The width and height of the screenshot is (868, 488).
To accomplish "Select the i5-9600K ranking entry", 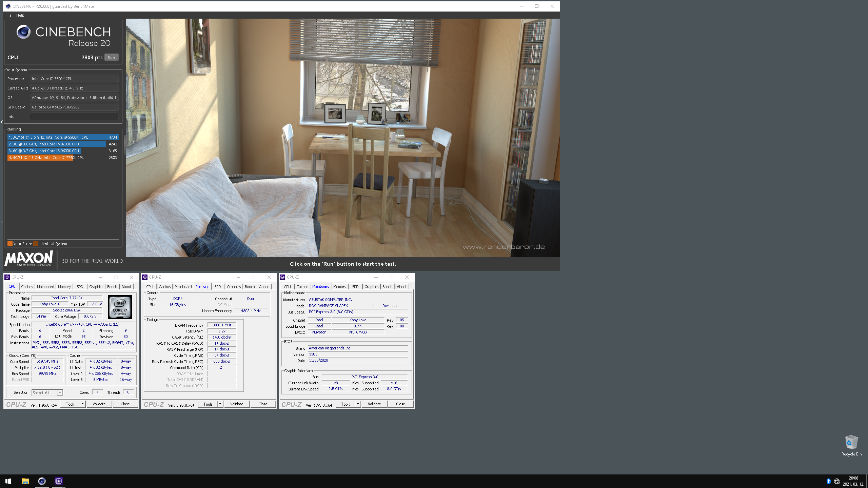I will pos(63,151).
